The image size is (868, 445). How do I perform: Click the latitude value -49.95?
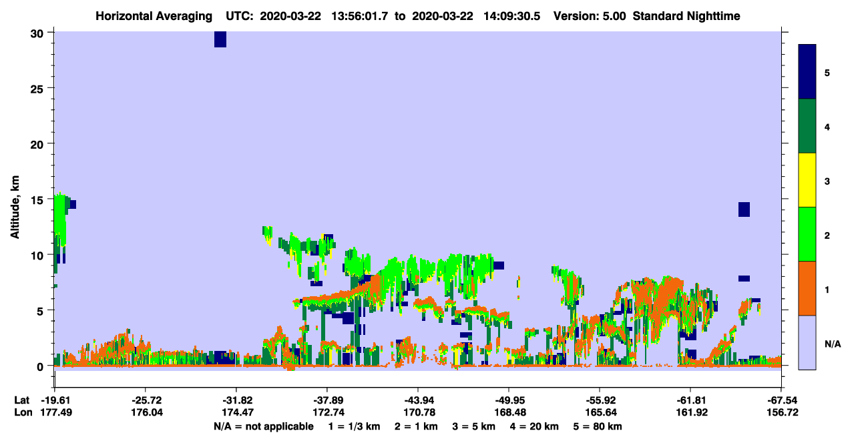click(509, 400)
